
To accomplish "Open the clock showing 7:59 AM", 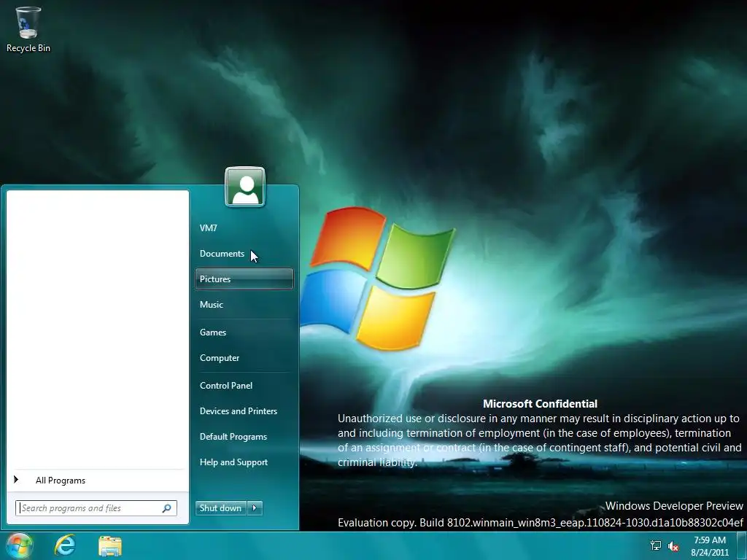I will click(710, 546).
